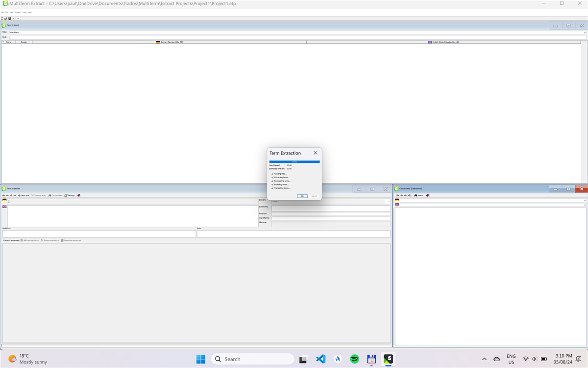Click Cancel in Term Extraction dialog
Screen dimensions: 588x368
(314, 196)
